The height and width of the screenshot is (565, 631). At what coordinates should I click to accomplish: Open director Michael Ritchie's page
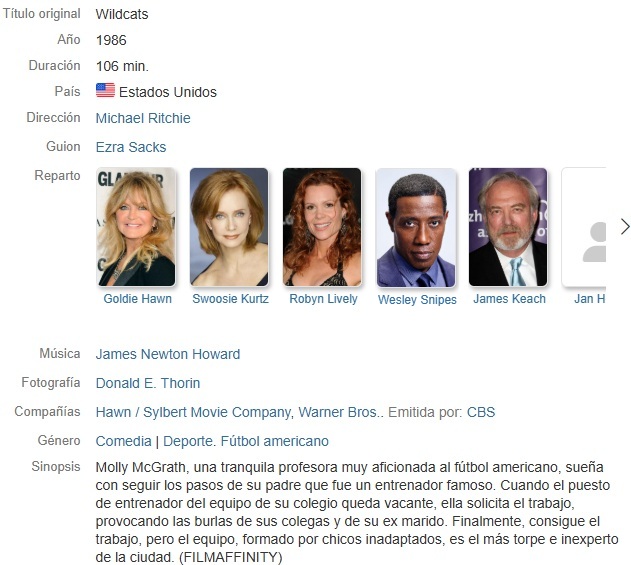(x=143, y=118)
